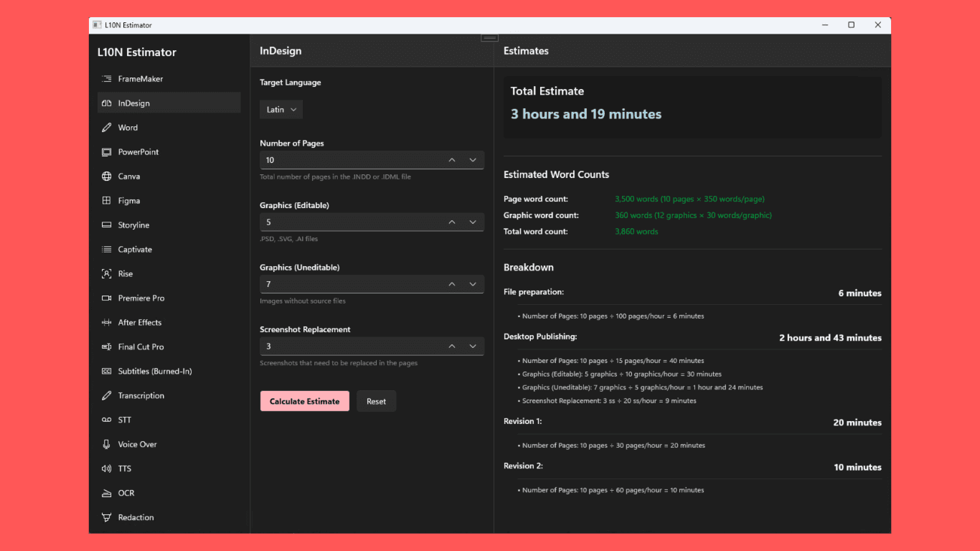The height and width of the screenshot is (551, 980).
Task: Open the Premiere Pro estimator icon
Action: point(105,298)
